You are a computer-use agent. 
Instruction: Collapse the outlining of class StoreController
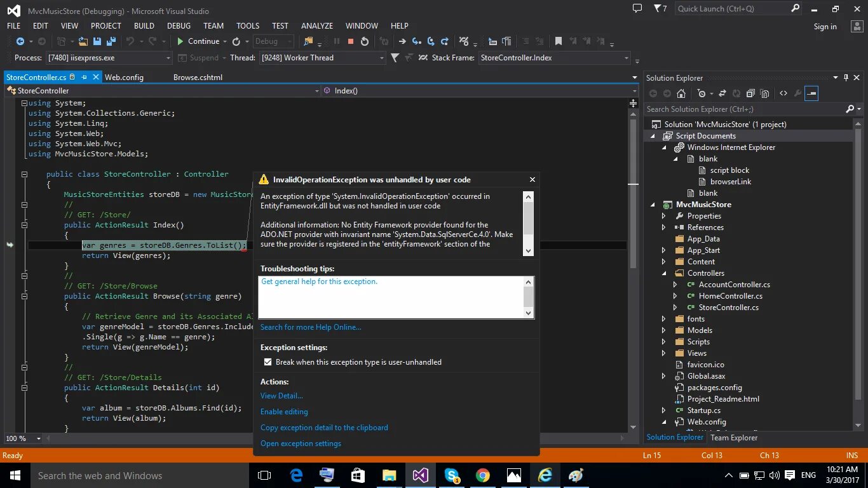[x=24, y=174]
